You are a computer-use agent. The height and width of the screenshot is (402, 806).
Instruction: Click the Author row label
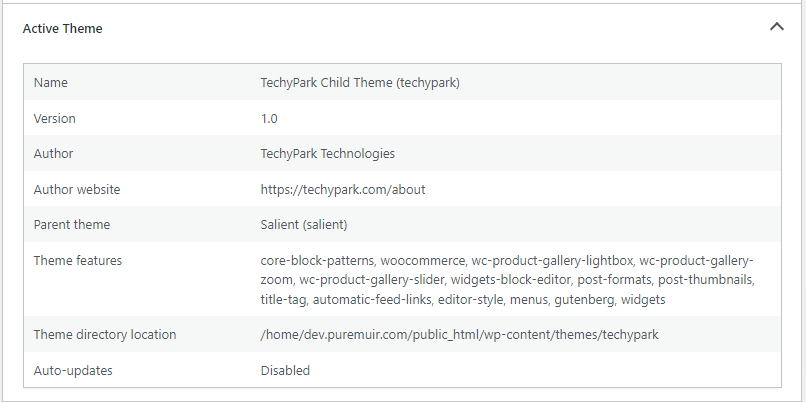(54, 154)
